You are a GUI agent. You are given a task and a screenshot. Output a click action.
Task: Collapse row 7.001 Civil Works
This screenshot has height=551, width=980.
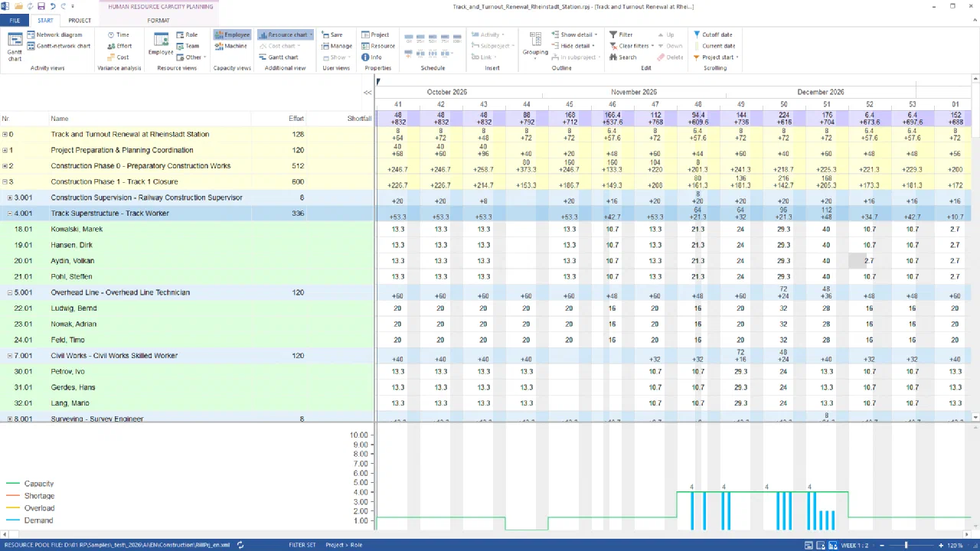click(x=10, y=356)
